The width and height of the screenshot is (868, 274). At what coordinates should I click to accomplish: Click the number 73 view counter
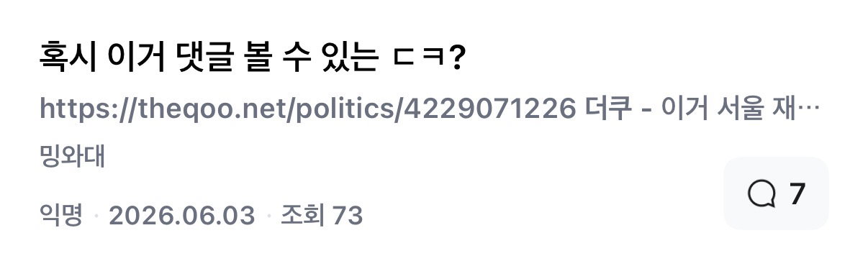click(348, 215)
